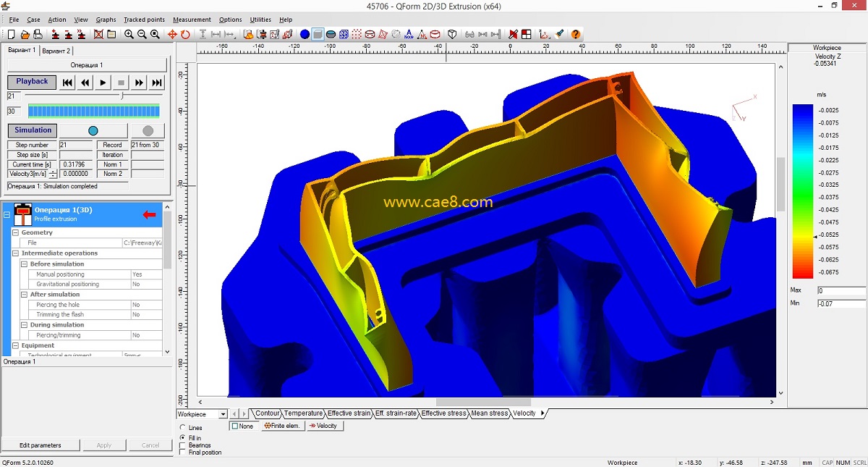Click the Simulation mode button
Screen dimensions: 868x467
[x=33, y=130]
